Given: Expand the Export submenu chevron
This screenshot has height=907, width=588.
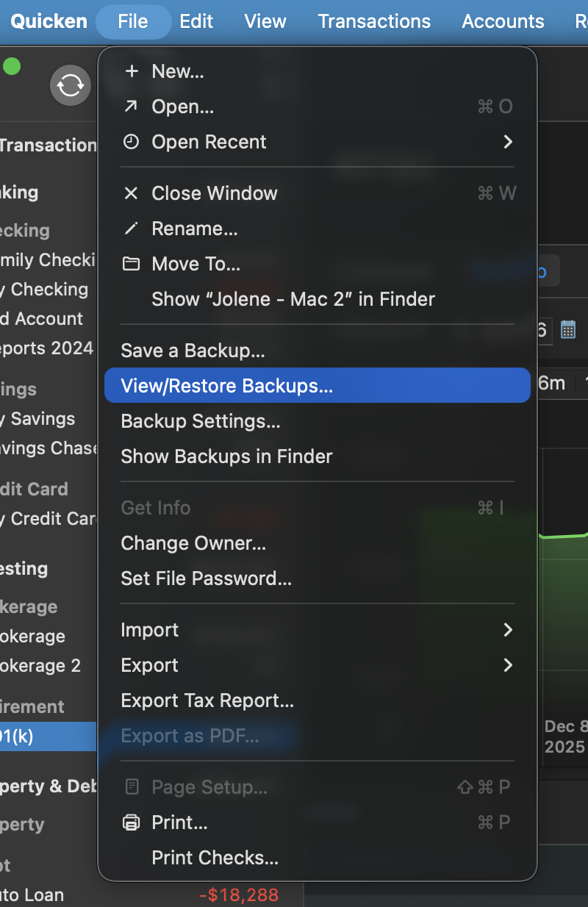Looking at the screenshot, I should (x=508, y=665).
